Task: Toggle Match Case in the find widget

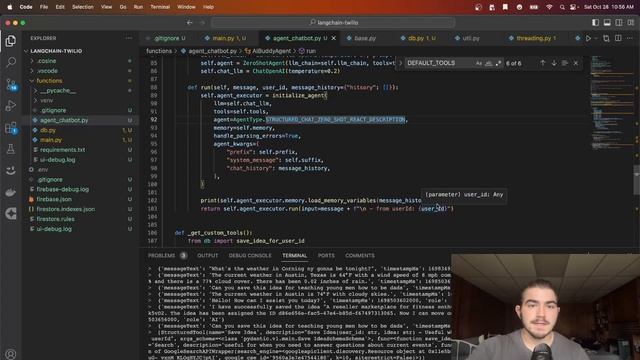Action: [479, 63]
